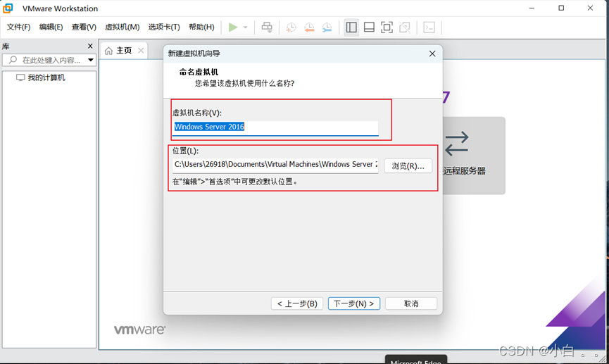The width and height of the screenshot is (609, 364).
Task: Select 我的计算机 in the library tree
Action: [x=46, y=77]
